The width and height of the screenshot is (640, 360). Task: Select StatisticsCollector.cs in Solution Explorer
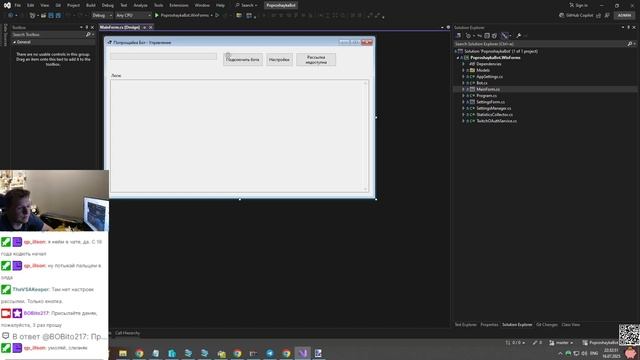[495, 115]
